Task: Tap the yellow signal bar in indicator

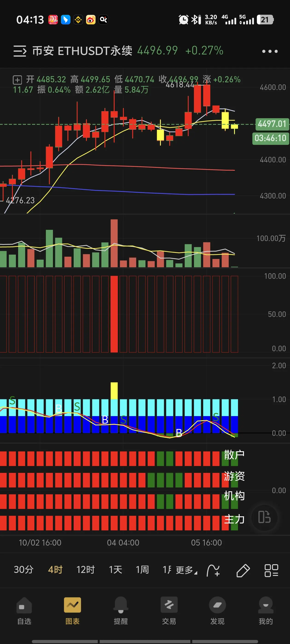Action: coord(114,391)
